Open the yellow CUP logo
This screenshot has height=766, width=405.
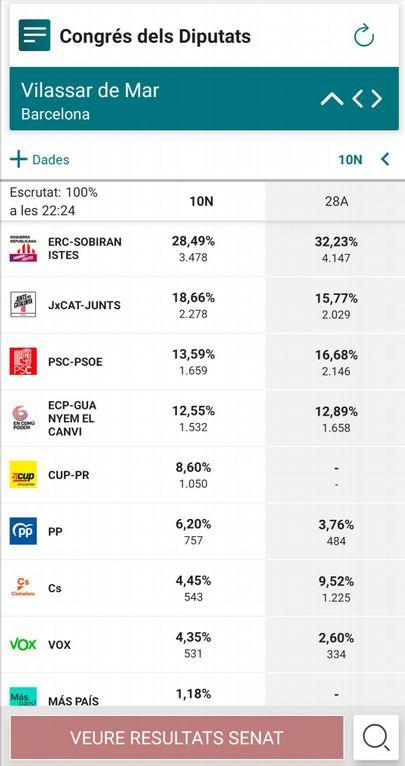point(23,474)
